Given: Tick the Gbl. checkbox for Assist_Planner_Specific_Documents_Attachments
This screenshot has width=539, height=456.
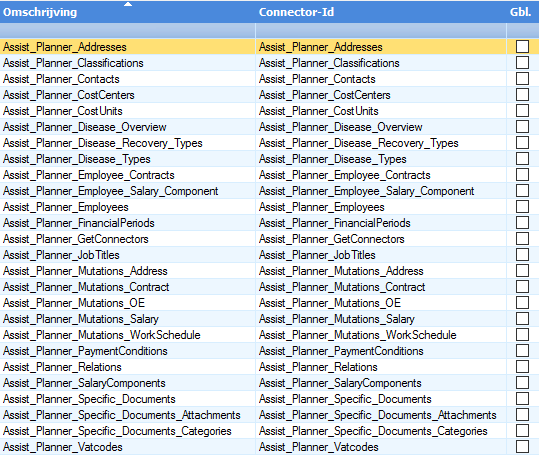Looking at the screenshot, I should click(522, 414).
